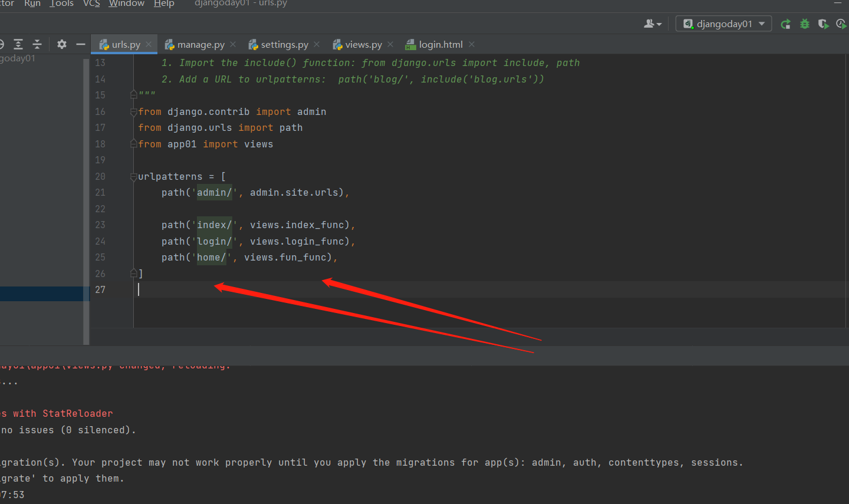This screenshot has width=849, height=504.
Task: Open the djangoday01 run configuration dropdown
Action: (x=723, y=24)
